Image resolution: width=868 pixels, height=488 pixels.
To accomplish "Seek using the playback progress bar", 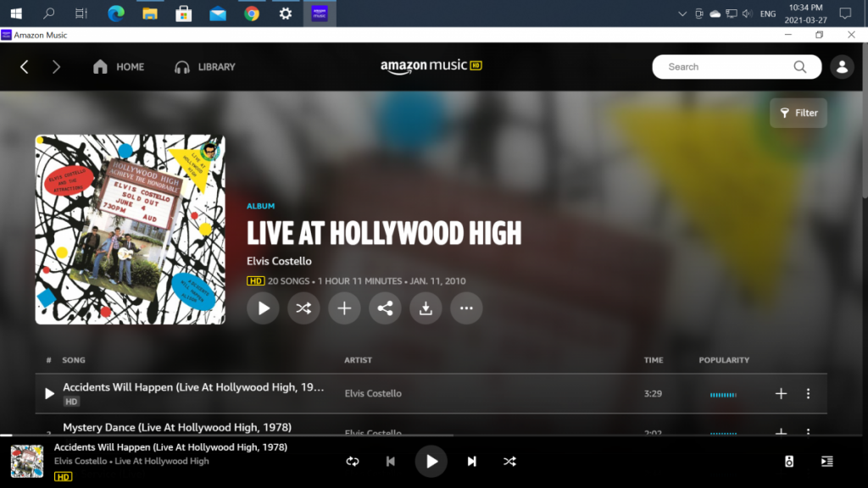I will 431,435.
